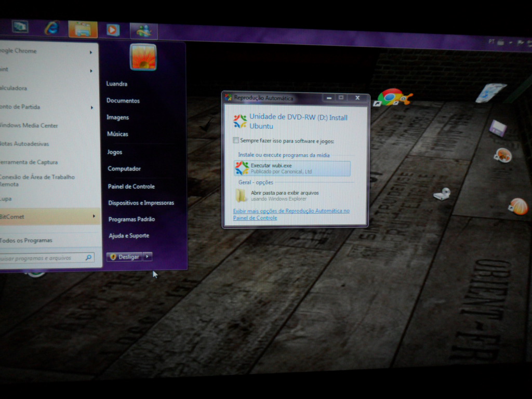Image resolution: width=532 pixels, height=399 pixels.
Task: Open the shutdown options arrow next to Desligar
Action: pyautogui.click(x=147, y=257)
